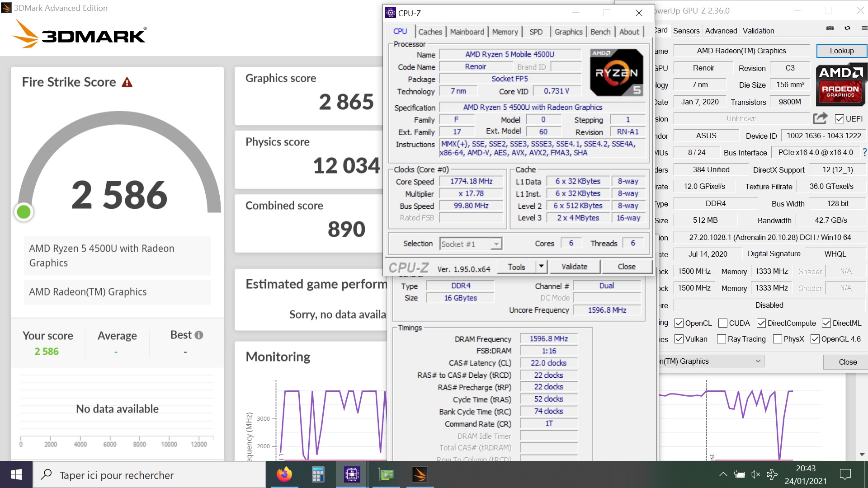Switch to the About tab in CPU-Z
868x488 pixels.
629,32
